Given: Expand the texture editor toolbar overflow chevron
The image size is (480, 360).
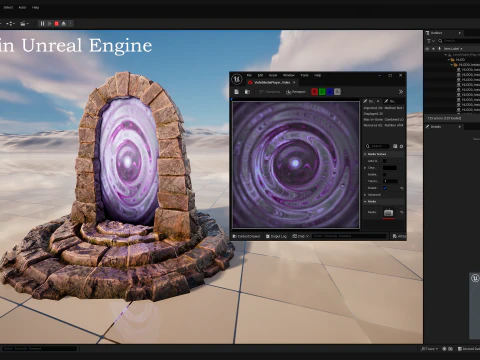Looking at the screenshot, I should pos(401,92).
